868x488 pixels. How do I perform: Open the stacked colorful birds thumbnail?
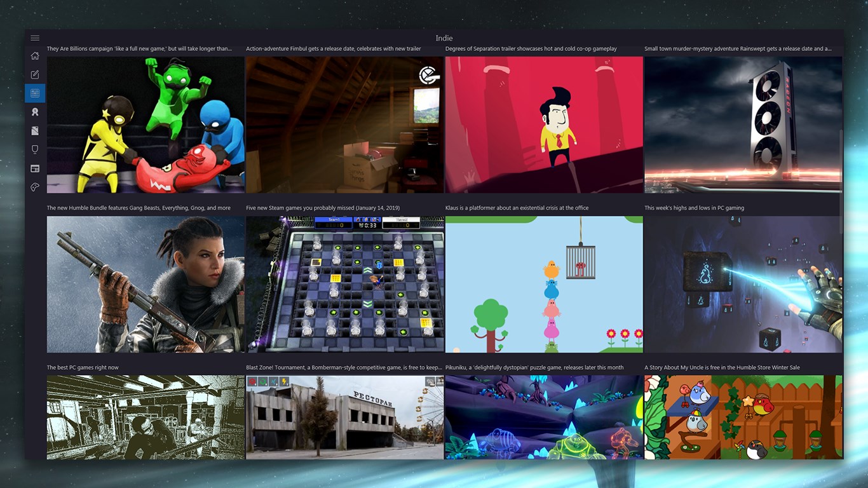pos(544,284)
